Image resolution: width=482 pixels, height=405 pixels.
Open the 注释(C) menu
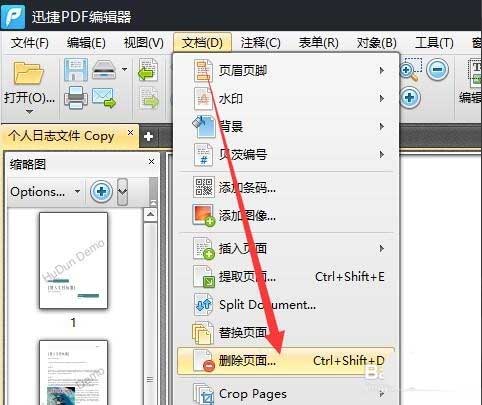coord(260,43)
